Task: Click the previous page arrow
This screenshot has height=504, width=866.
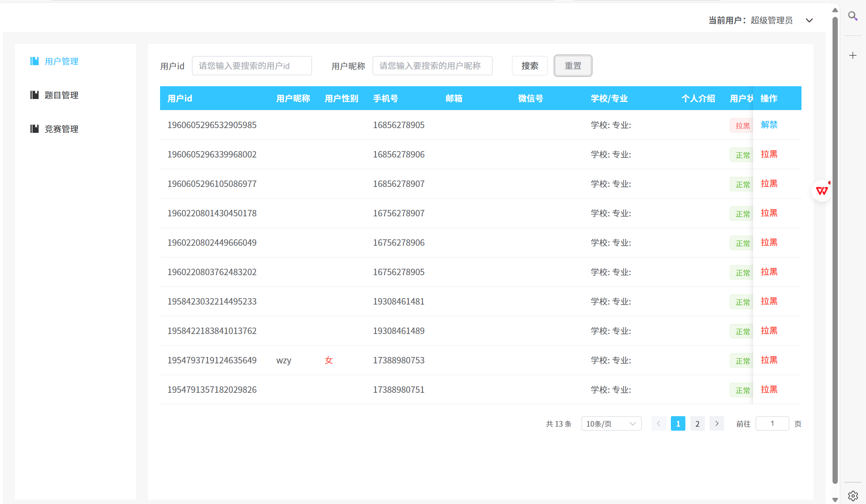Action: click(x=658, y=423)
